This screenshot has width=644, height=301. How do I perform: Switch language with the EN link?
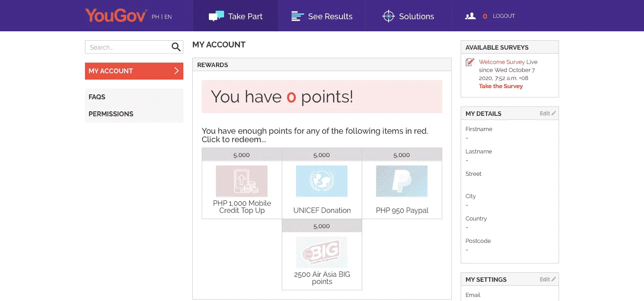pos(168,17)
